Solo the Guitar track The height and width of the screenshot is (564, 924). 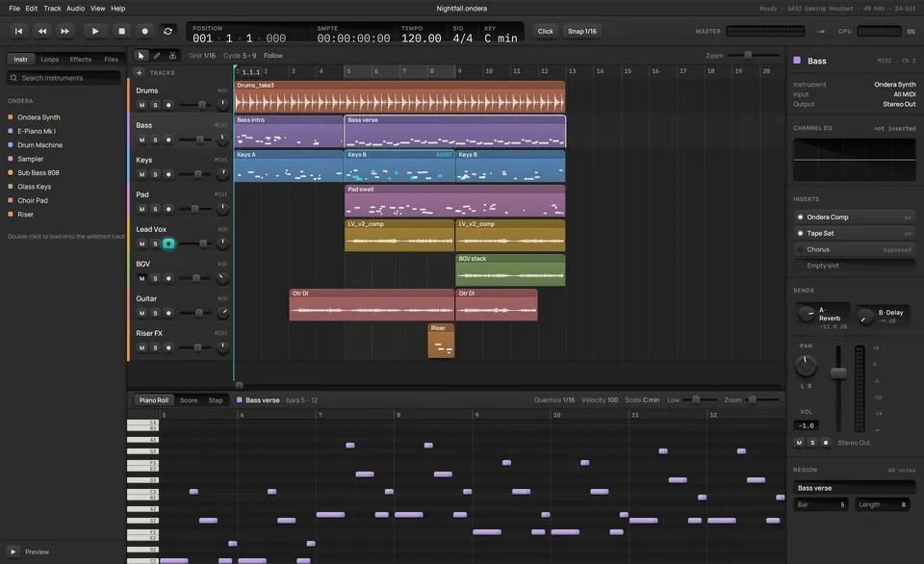(155, 313)
